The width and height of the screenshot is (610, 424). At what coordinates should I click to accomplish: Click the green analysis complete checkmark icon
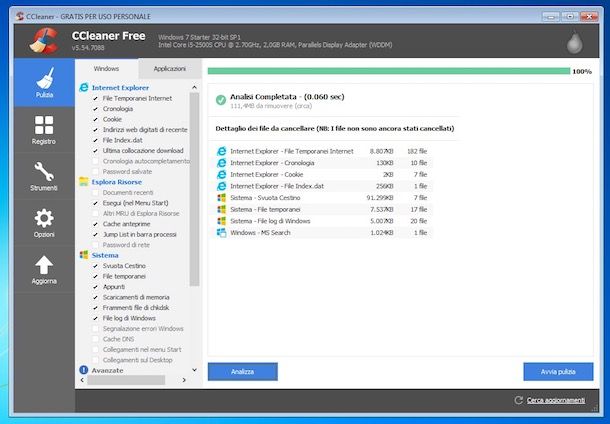pos(221,100)
